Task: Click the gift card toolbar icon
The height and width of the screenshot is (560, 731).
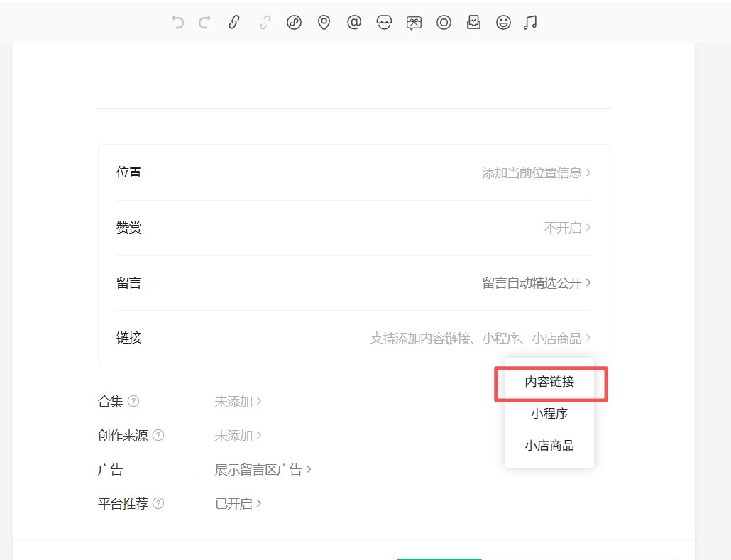Action: coord(414,23)
